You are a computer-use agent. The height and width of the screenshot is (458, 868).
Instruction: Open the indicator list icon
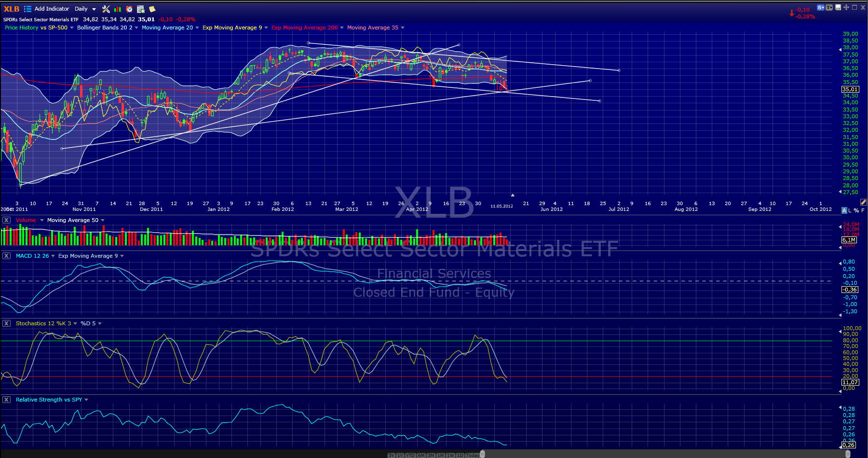[27, 9]
